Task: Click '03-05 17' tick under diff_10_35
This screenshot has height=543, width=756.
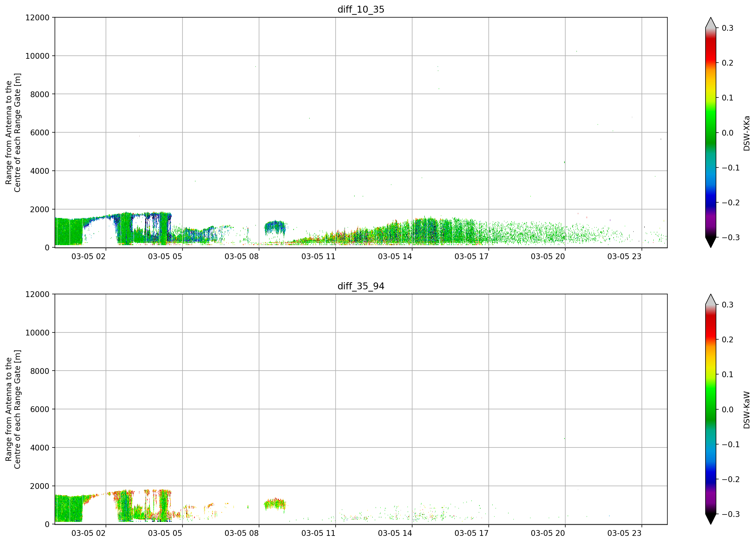Action: (x=472, y=256)
